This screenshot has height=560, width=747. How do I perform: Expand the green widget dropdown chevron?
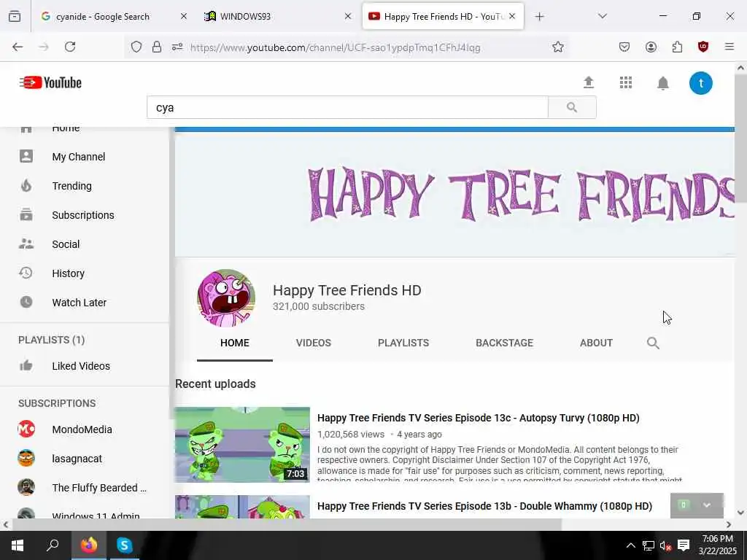click(x=706, y=505)
